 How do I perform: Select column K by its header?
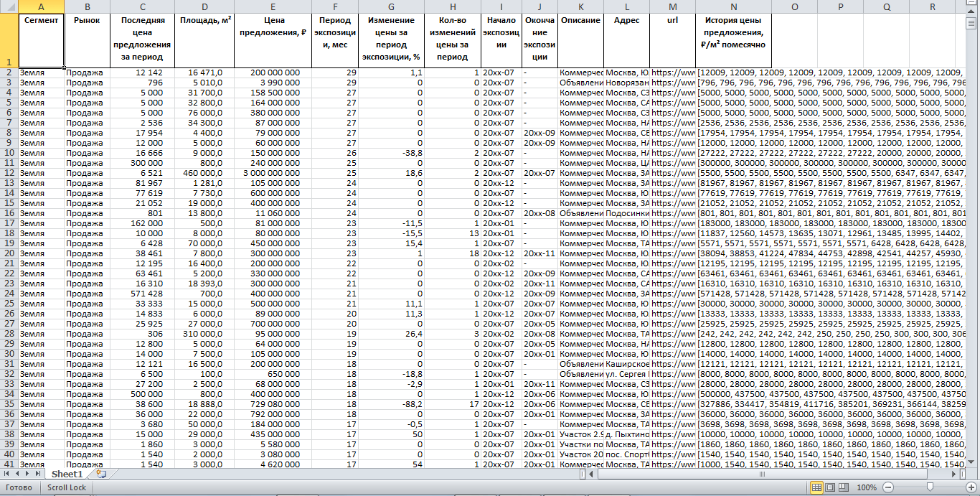point(580,6)
